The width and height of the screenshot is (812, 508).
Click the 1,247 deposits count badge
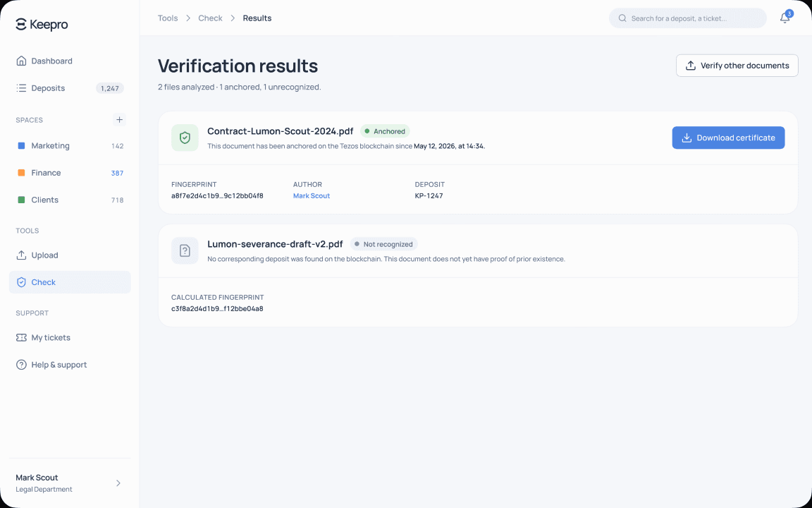[110, 88]
